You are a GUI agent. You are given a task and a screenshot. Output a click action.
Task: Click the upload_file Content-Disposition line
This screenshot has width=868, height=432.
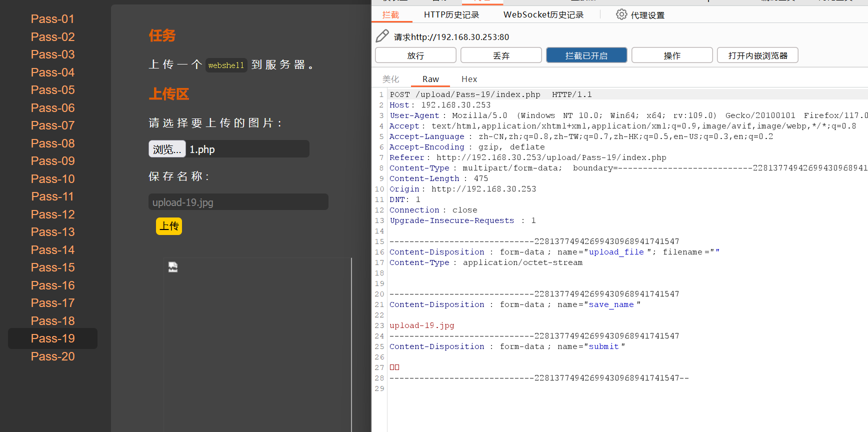(x=554, y=252)
